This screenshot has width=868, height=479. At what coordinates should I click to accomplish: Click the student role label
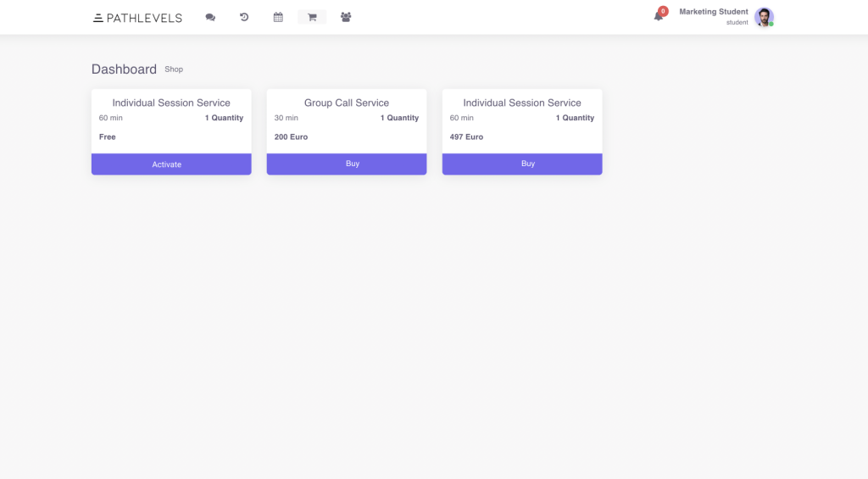pos(737,23)
